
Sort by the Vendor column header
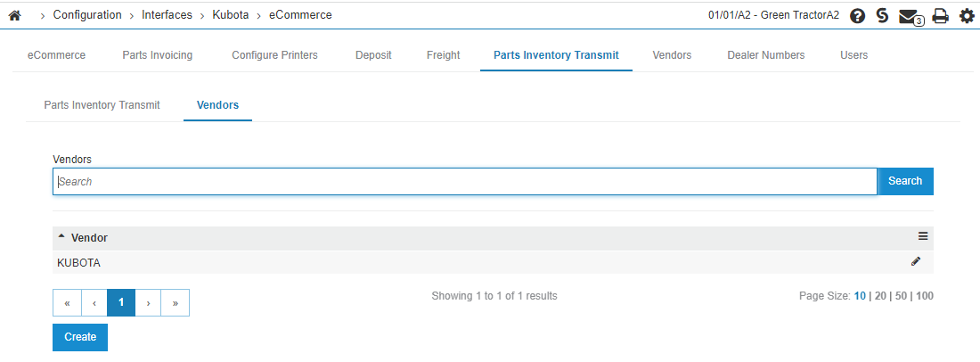pos(89,237)
